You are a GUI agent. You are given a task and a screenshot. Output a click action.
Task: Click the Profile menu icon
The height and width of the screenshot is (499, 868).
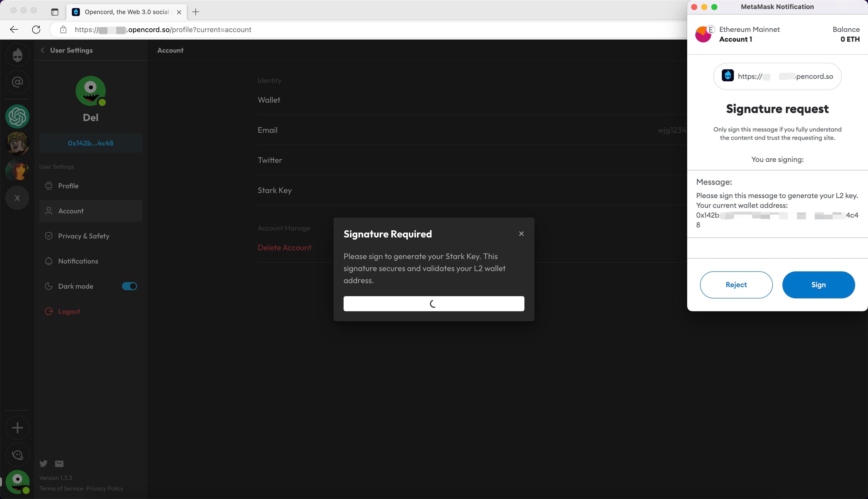(49, 186)
